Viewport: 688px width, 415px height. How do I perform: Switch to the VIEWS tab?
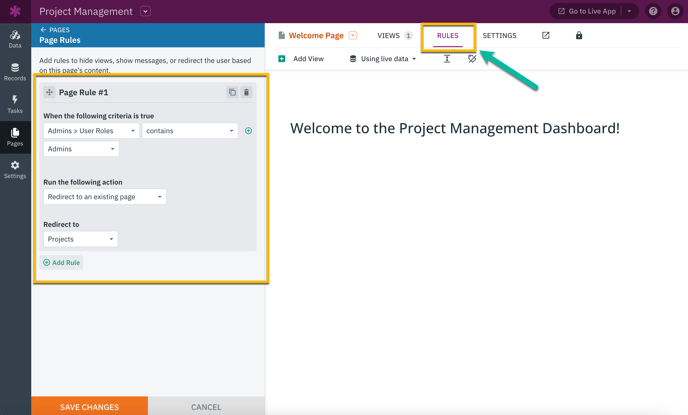point(394,36)
